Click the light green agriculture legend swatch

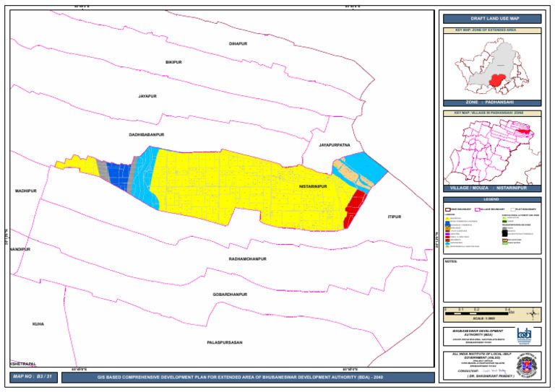[504, 218]
